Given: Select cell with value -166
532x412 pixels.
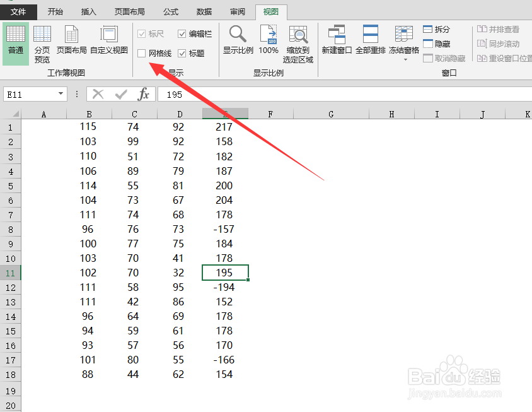Looking at the screenshot, I should 225,360.
